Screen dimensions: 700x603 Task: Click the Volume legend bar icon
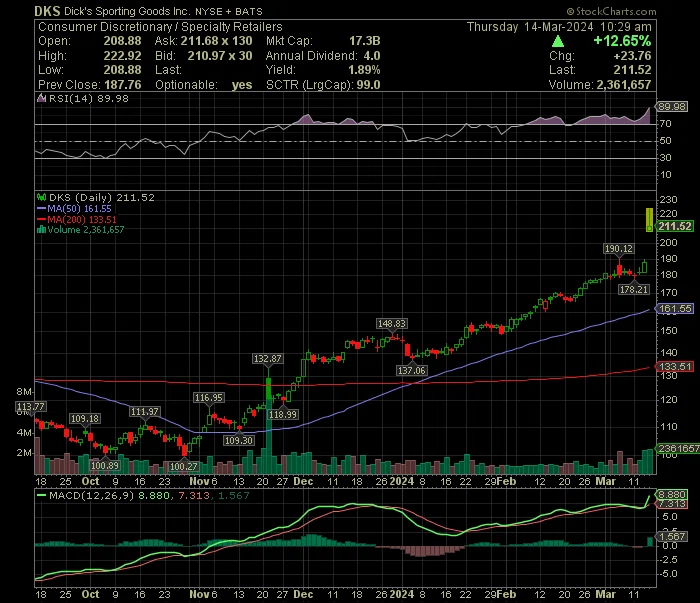42,229
